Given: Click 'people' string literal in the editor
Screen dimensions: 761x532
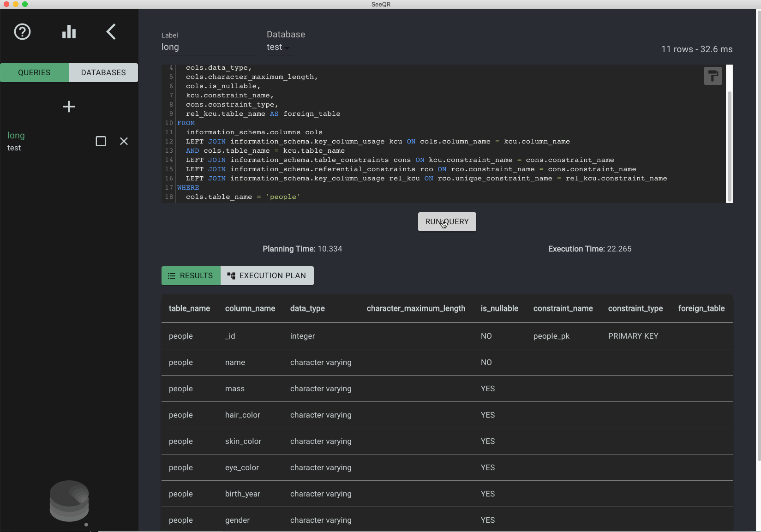Looking at the screenshot, I should [x=283, y=197].
